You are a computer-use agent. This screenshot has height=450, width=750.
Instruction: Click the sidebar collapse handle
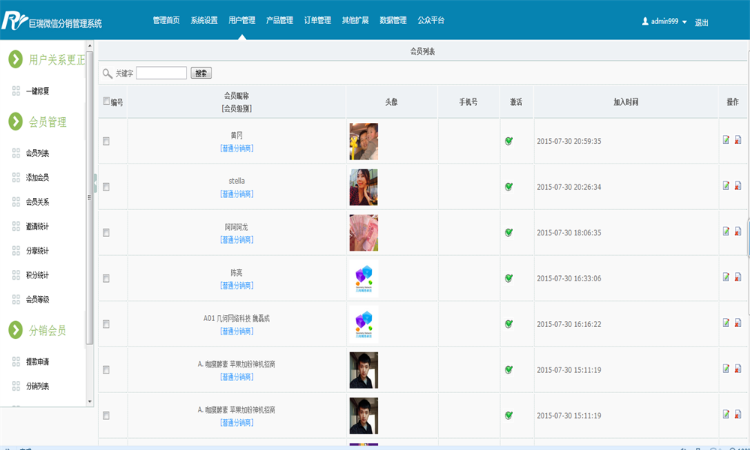[x=95, y=184]
